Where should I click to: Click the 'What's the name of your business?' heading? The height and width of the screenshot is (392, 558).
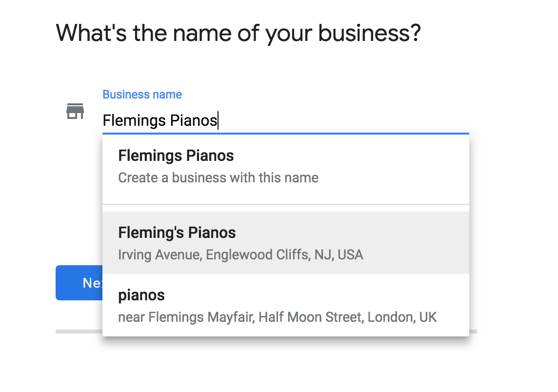(x=239, y=34)
